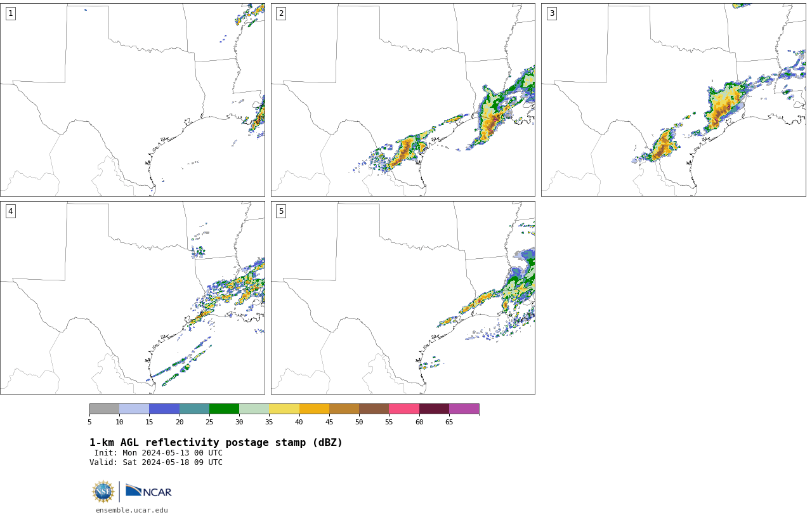Click the number 4 panel label
This screenshot has height=517, width=812.
pyautogui.click(x=10, y=211)
